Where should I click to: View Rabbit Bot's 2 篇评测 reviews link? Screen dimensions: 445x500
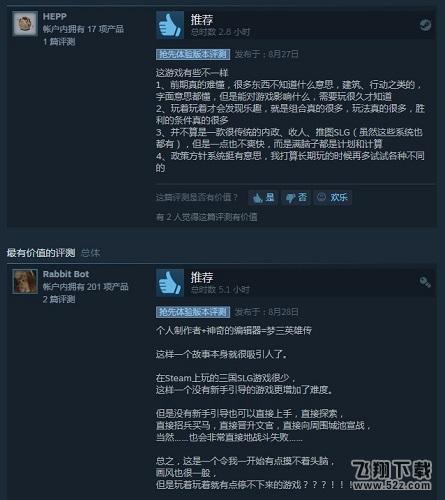[59, 299]
